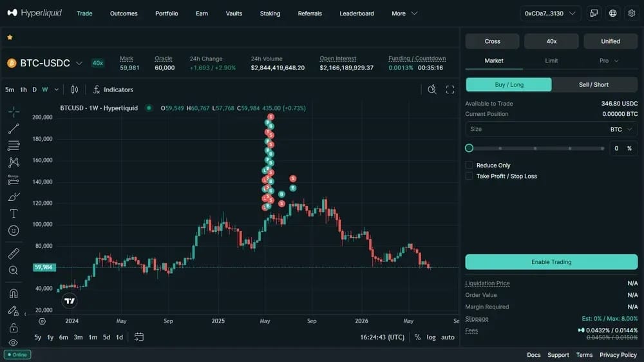Open the globe language icon
The image size is (644, 362).
(x=613, y=13)
